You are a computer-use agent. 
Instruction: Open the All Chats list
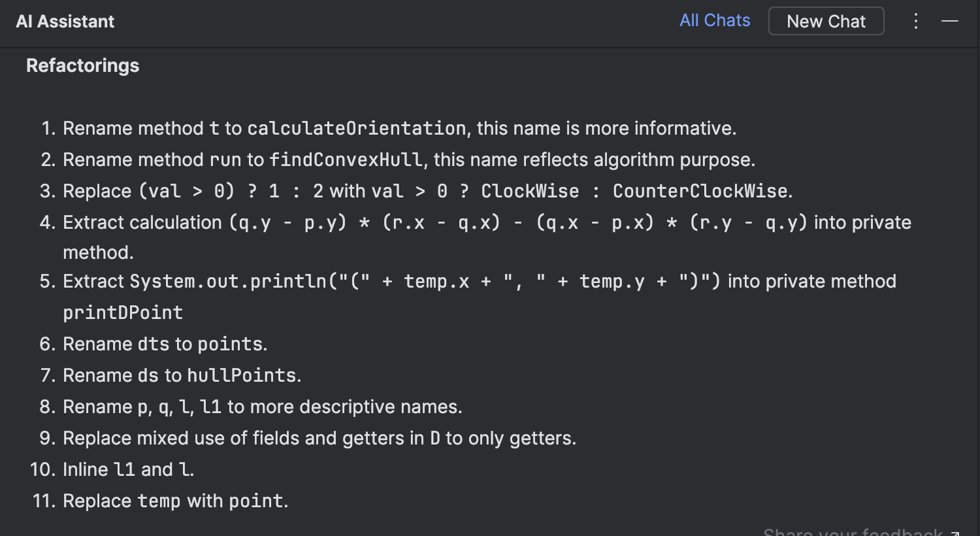[715, 20]
